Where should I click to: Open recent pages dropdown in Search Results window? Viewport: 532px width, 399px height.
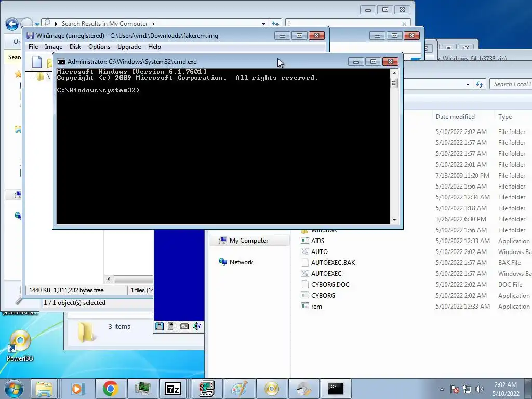(x=37, y=24)
